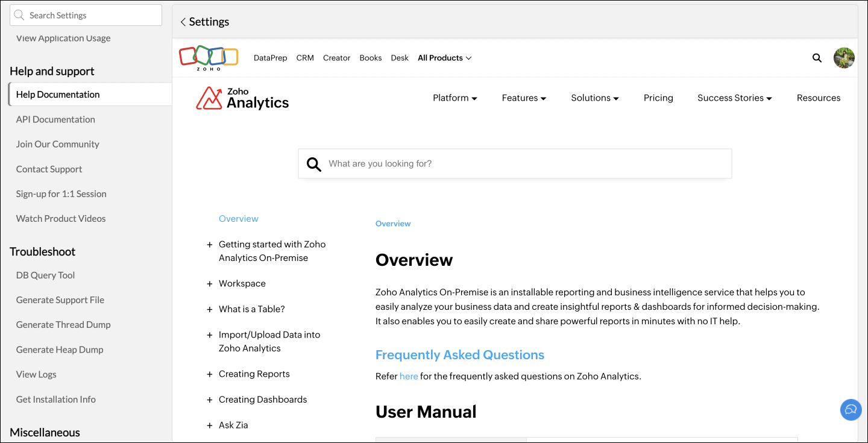
Task: Open the Desk product link
Action: click(400, 58)
